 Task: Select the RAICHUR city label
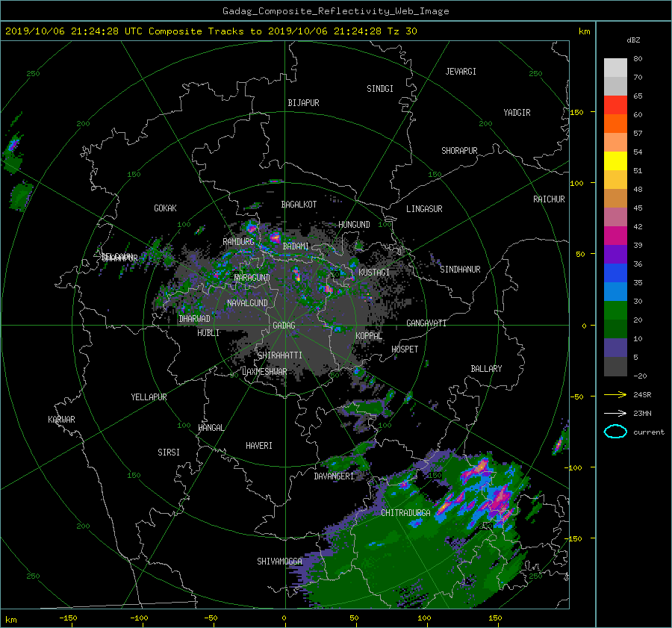pyautogui.click(x=549, y=199)
